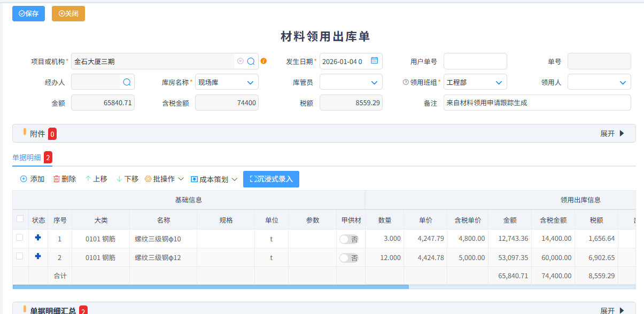644x314 pixels.
Task: Click the orange info icon next to project field
Action: (x=263, y=61)
